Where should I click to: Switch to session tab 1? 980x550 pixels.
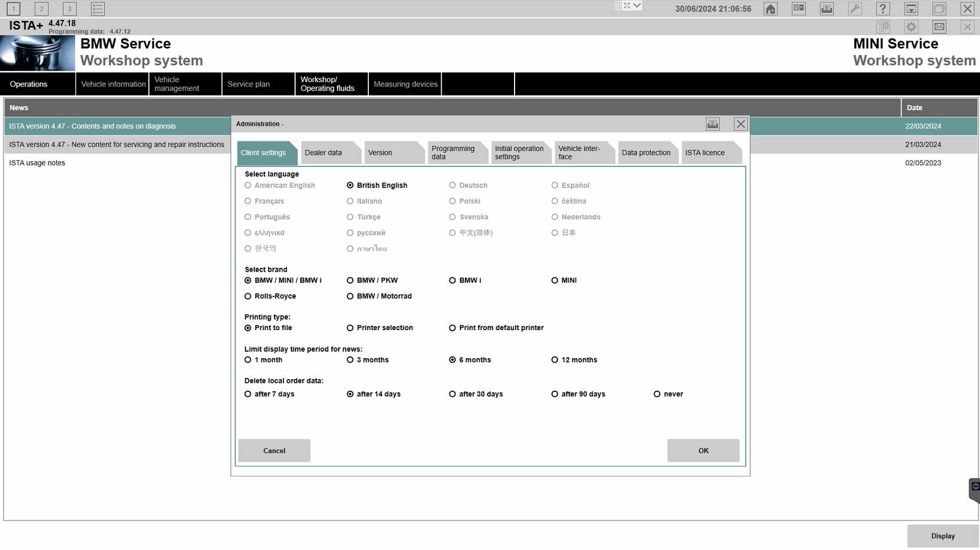pyautogui.click(x=13, y=9)
